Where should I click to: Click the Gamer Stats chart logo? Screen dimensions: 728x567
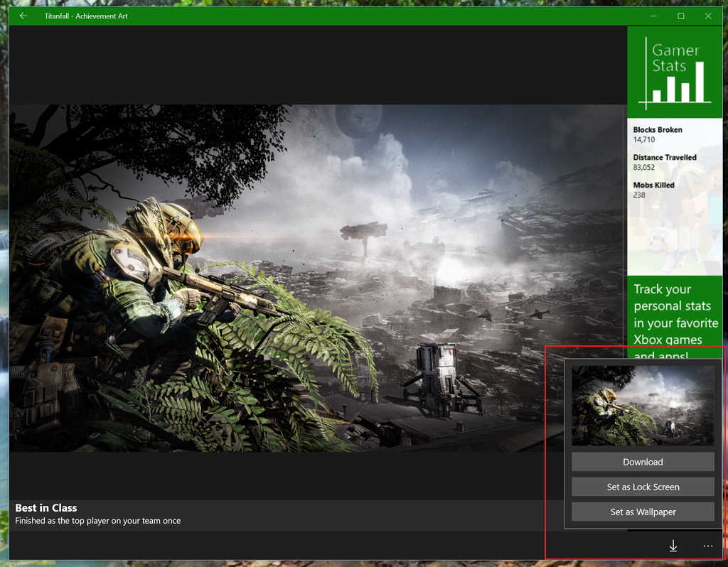click(x=675, y=72)
